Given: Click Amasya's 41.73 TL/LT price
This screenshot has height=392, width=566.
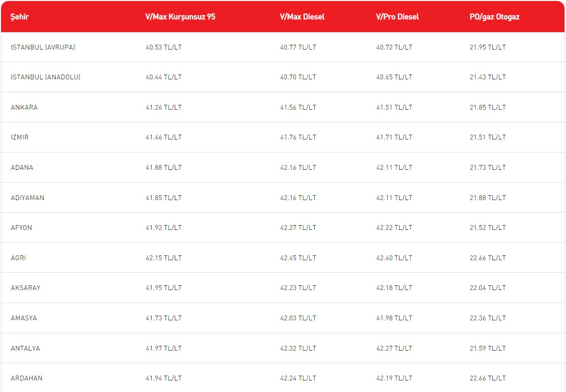Looking at the screenshot, I should tap(164, 318).
